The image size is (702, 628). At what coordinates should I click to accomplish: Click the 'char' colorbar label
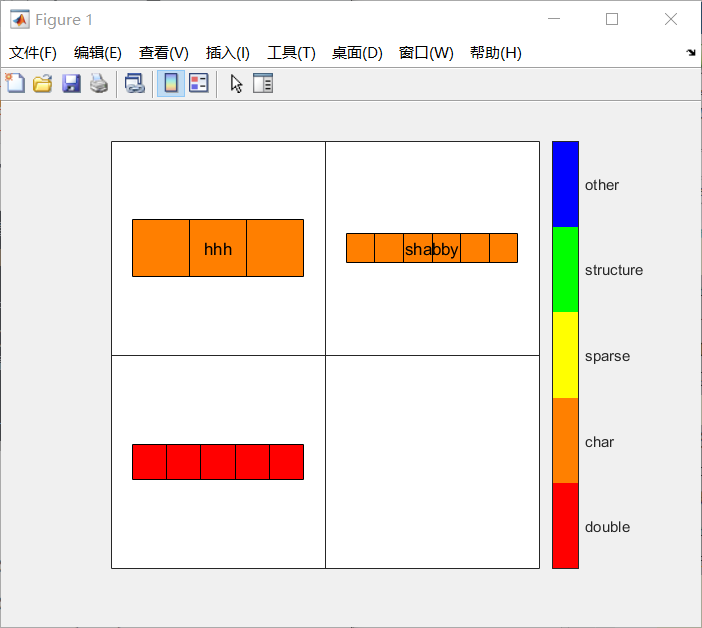point(599,442)
